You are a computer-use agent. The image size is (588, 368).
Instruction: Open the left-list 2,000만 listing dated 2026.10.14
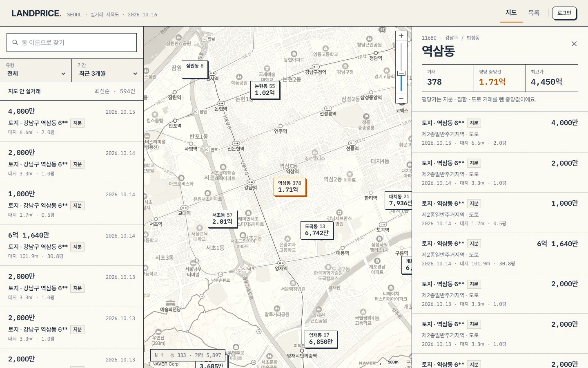pos(71,163)
